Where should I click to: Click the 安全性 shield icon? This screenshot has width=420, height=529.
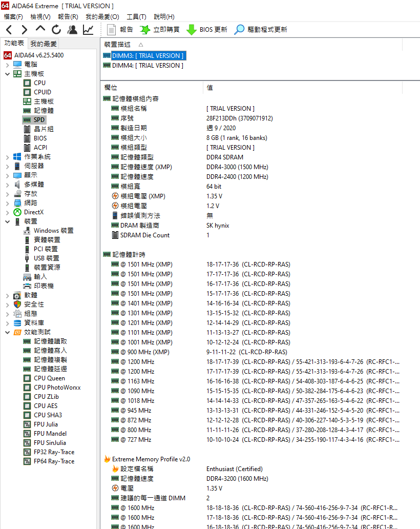[x=17, y=304]
